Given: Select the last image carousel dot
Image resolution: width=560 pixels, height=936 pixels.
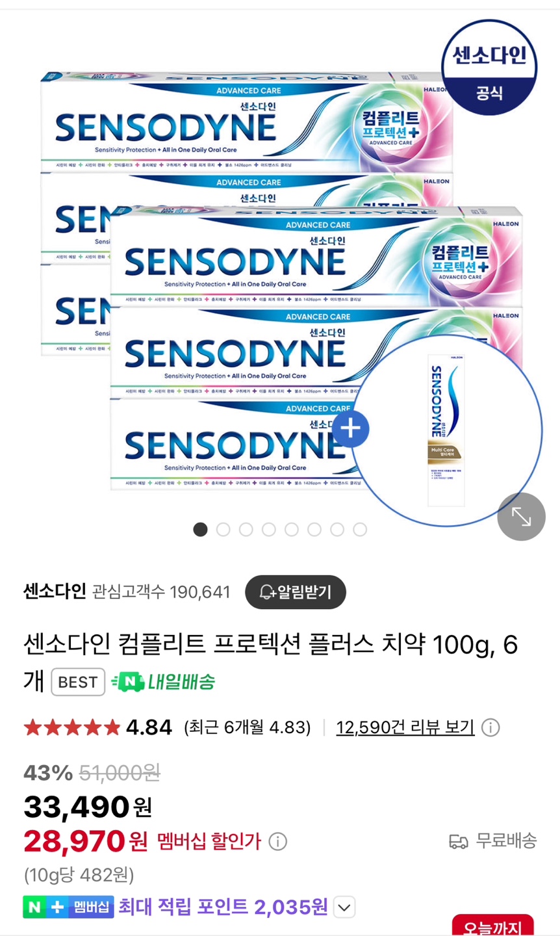Looking at the screenshot, I should (360, 530).
